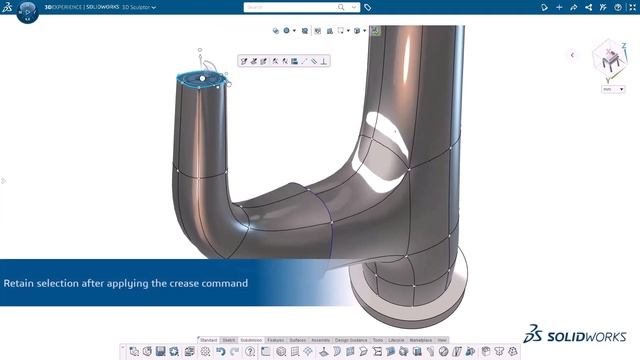Switch to the Standard tab
The image size is (640, 360).
click(x=209, y=340)
